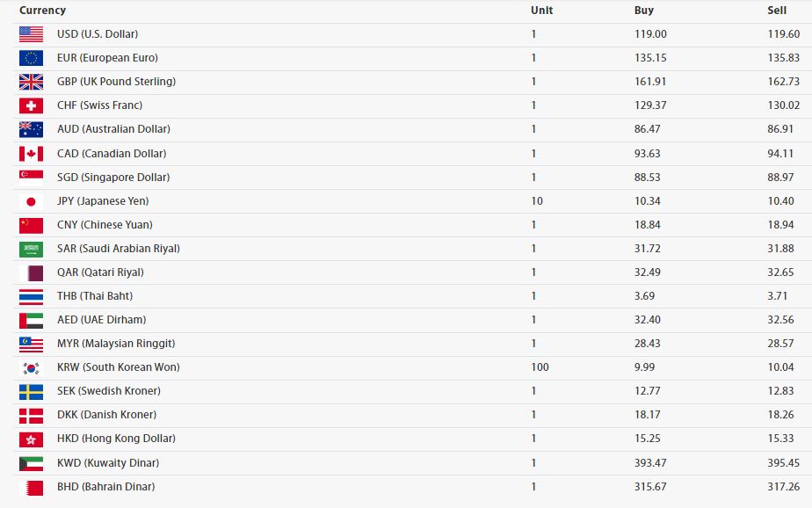Select the Hong Kong flag icon
The image size is (812, 508).
31,439
